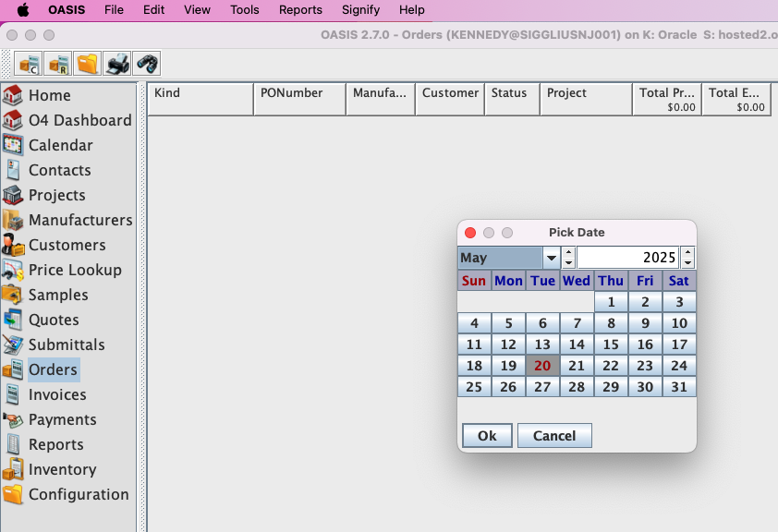Open the Signify menu
Image resolution: width=778 pixels, height=532 pixels.
[x=360, y=10]
